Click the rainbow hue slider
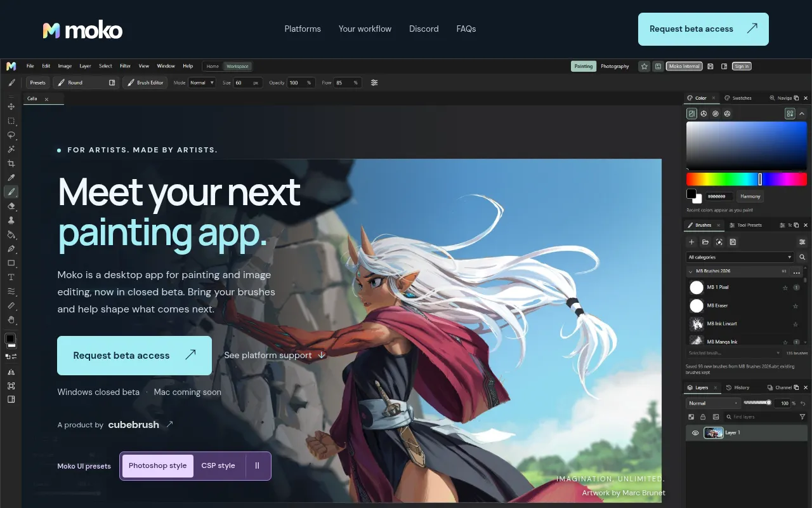This screenshot has width=812, height=508. point(747,179)
